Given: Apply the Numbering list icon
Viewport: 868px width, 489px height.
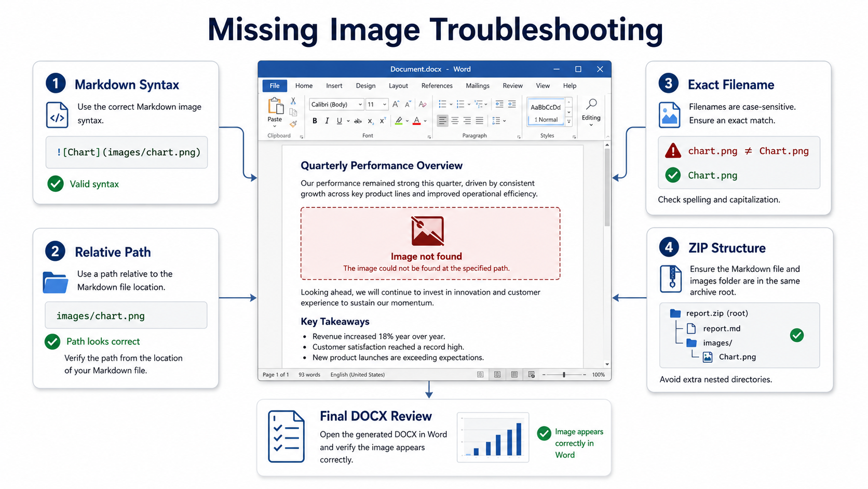Looking at the screenshot, I should coord(460,104).
